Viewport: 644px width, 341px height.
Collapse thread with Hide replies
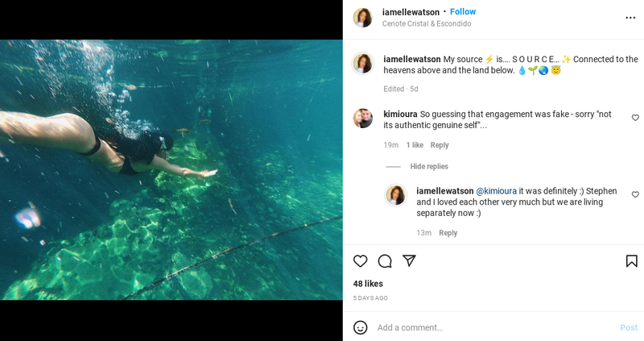429,166
